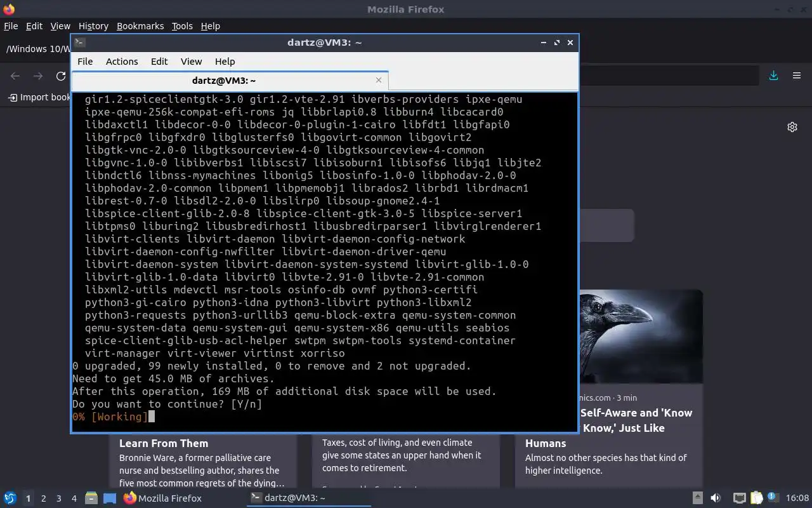Click the Firefox logo in title bar
This screenshot has height=508, width=812.
click(9, 10)
